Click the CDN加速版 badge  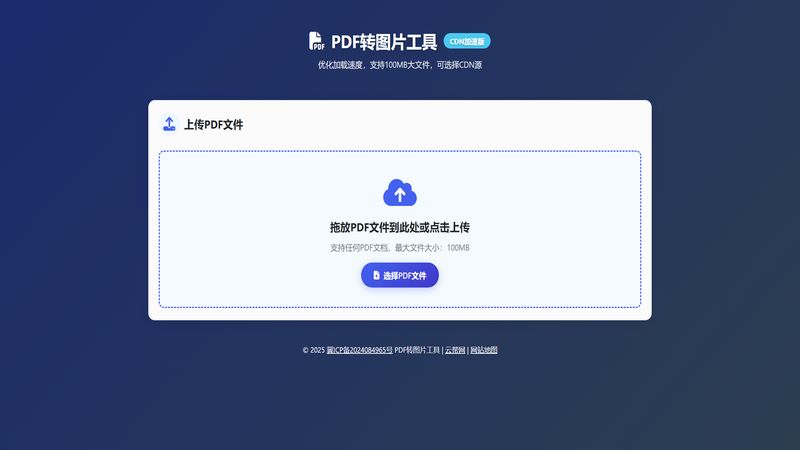467,41
